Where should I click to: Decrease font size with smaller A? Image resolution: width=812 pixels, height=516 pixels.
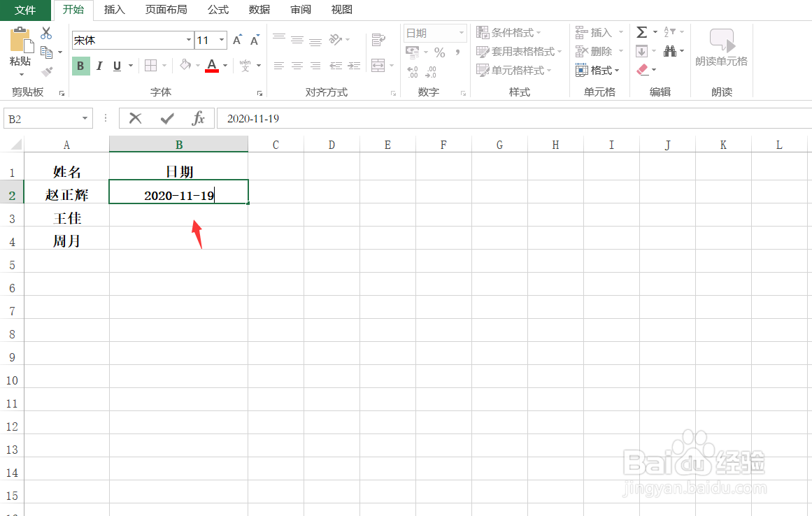pyautogui.click(x=255, y=40)
